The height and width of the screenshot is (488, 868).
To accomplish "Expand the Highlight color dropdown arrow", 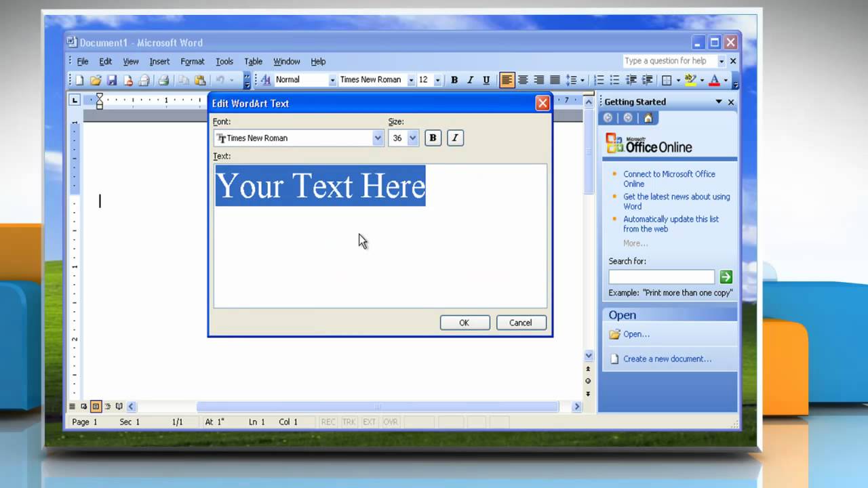I will 702,80.
